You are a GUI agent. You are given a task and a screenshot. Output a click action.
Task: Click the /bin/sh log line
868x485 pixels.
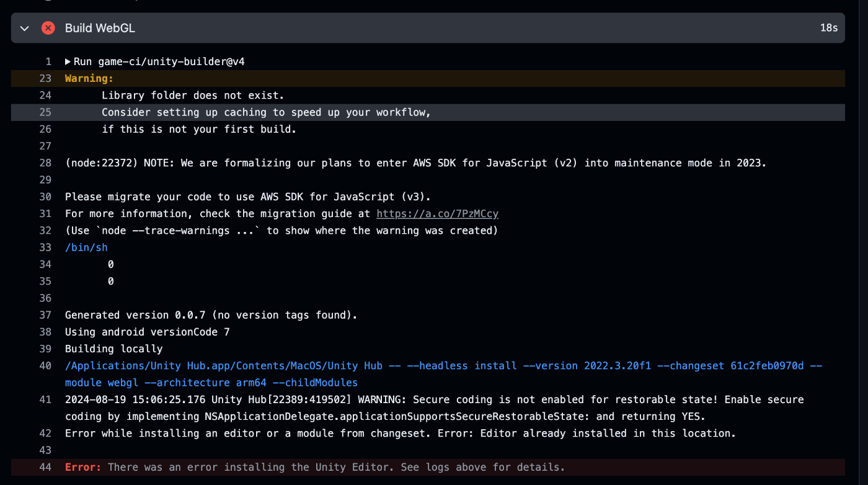point(86,247)
